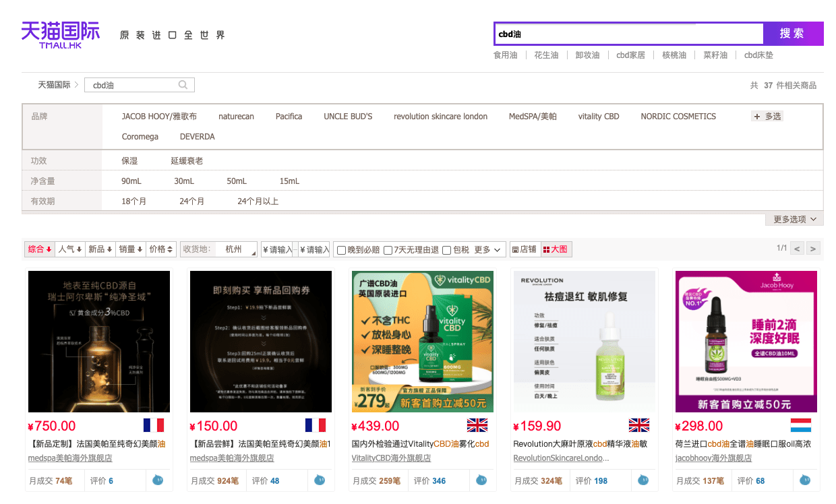This screenshot has width=836, height=504.
Task: Filter by brand revolution skincare london
Action: point(441,117)
